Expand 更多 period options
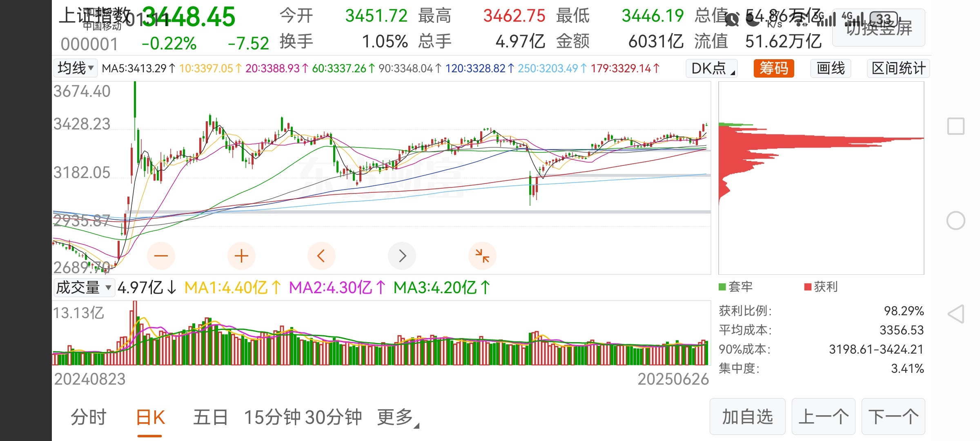 click(398, 418)
